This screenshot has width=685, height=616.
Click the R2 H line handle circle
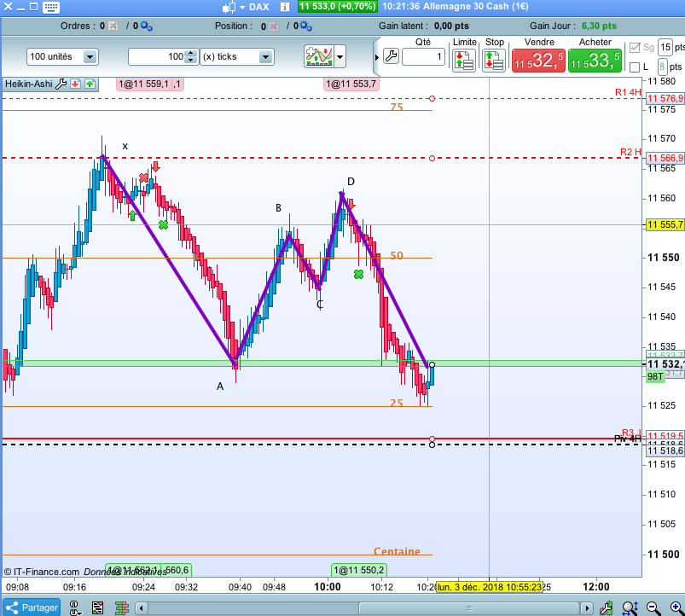click(432, 158)
